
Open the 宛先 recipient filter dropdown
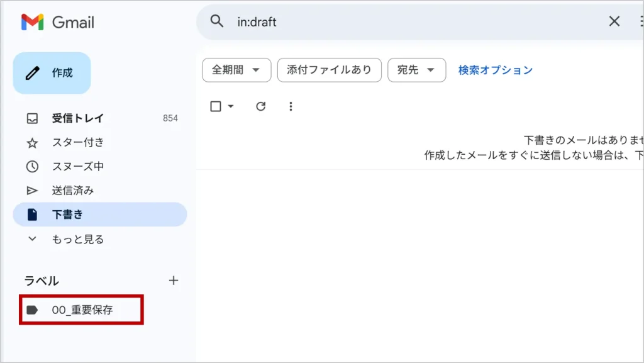tap(416, 70)
